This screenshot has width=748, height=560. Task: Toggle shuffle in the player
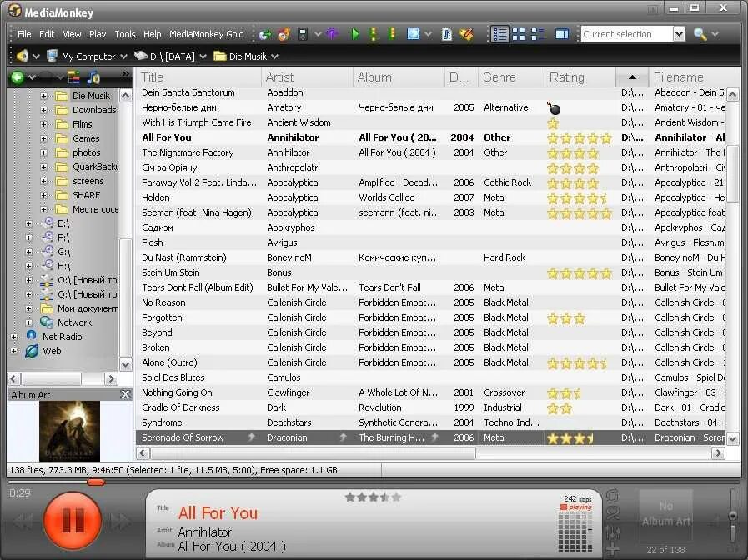(x=612, y=514)
